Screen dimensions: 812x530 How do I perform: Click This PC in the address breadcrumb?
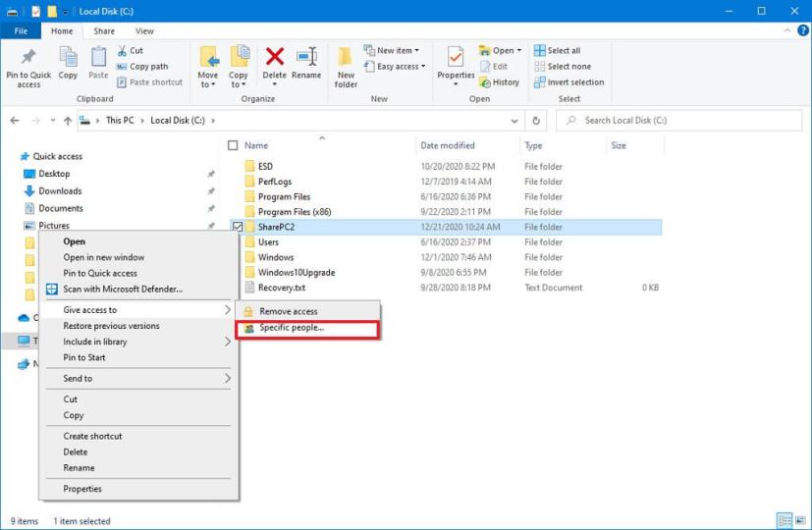120,120
